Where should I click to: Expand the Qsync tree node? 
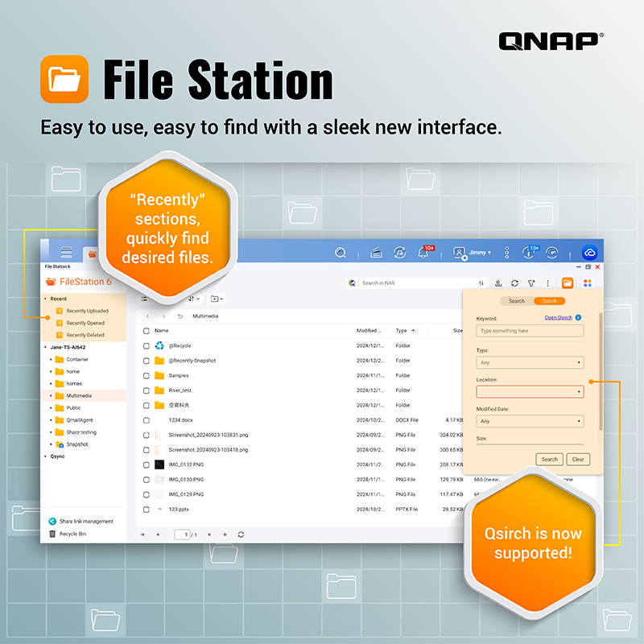coord(45,456)
